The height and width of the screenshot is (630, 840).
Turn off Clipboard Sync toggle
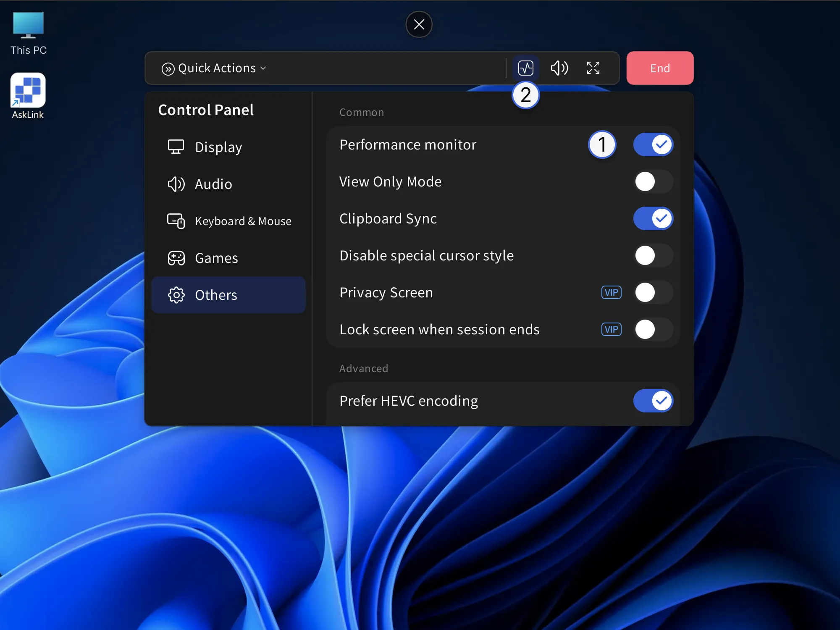tap(653, 218)
